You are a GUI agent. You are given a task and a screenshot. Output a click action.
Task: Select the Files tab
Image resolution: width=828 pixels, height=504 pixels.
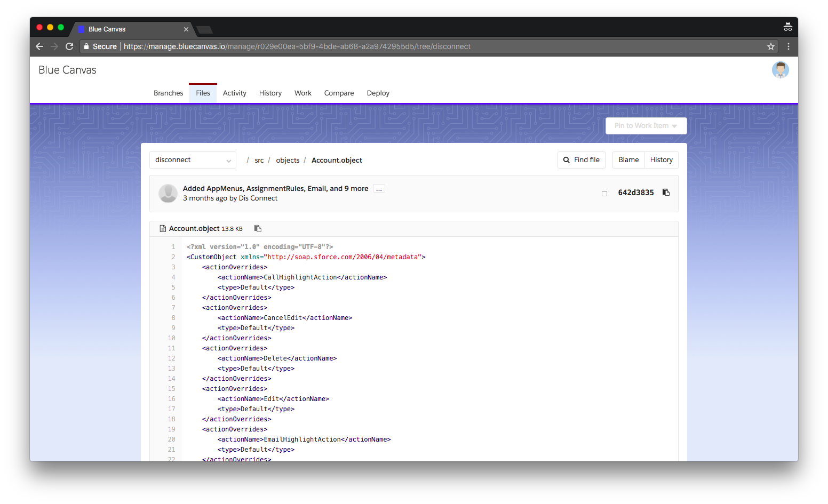point(203,93)
